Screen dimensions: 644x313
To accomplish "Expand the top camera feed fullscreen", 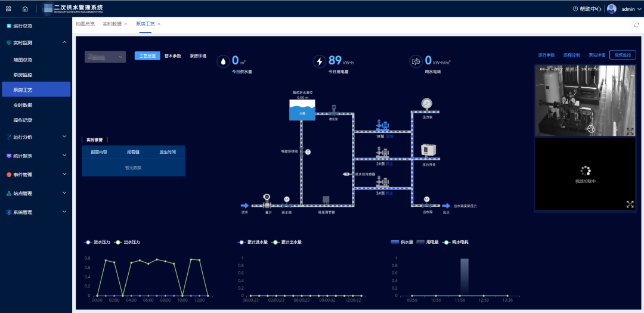I will click(630, 131).
